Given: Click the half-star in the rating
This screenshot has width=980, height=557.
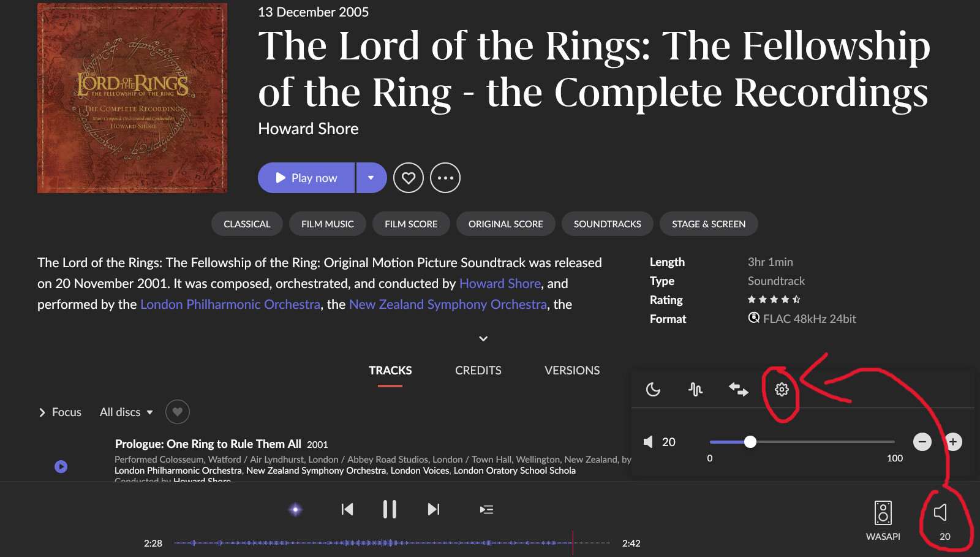Looking at the screenshot, I should (x=796, y=300).
